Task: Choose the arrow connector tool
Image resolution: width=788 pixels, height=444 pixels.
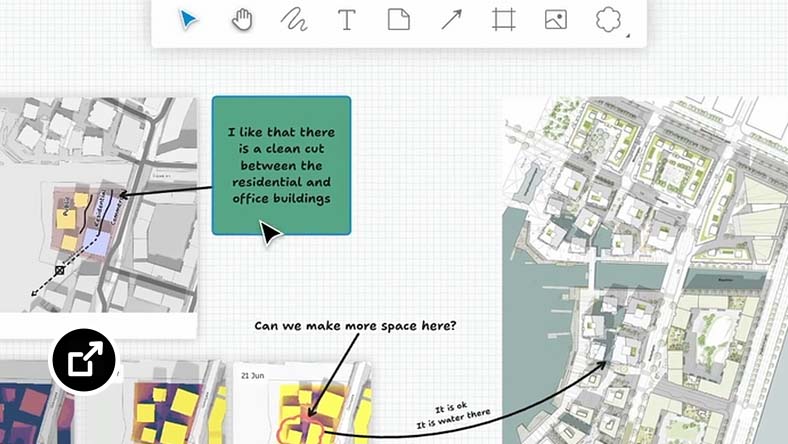Action: [451, 20]
